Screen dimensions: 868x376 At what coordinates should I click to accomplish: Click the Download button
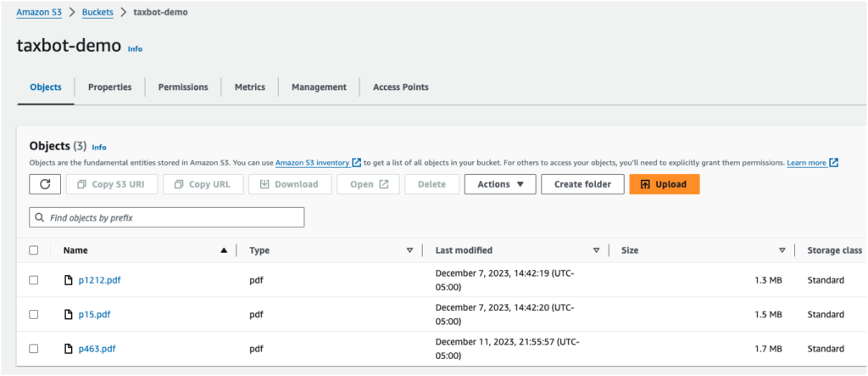[290, 184]
